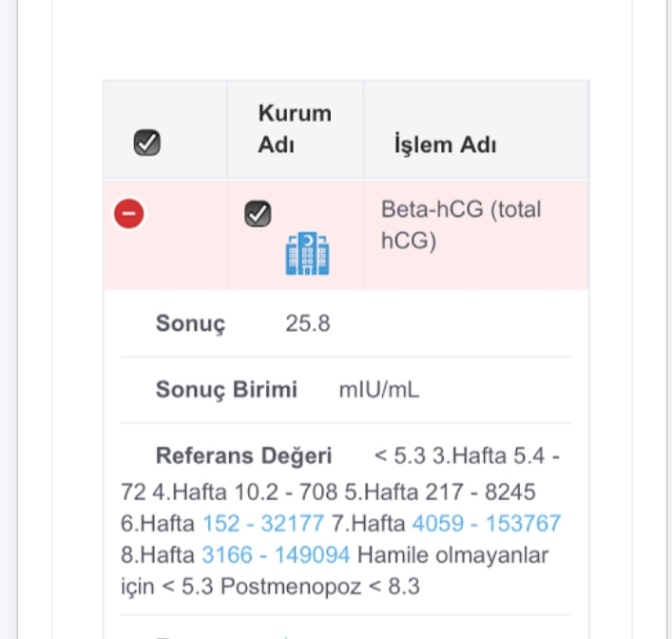This screenshot has height=639, width=672.
Task: Toggle the select-all checkbox in table header
Action: (147, 143)
